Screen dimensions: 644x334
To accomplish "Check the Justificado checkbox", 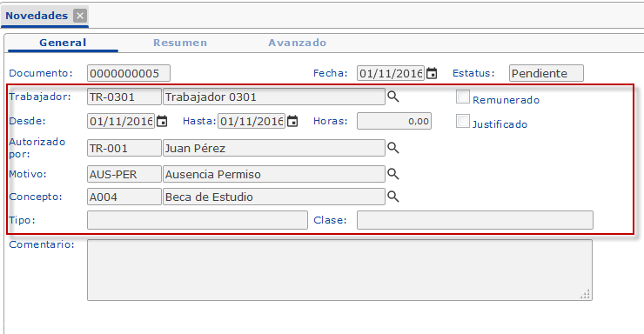I will (463, 121).
